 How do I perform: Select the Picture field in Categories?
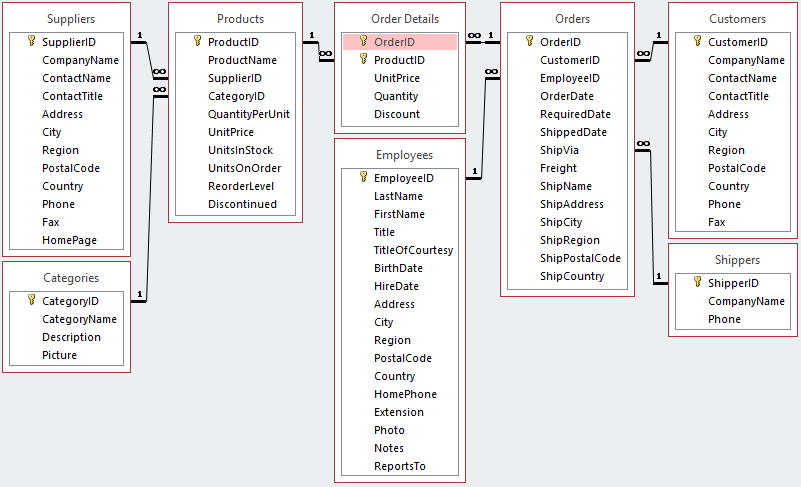(59, 355)
